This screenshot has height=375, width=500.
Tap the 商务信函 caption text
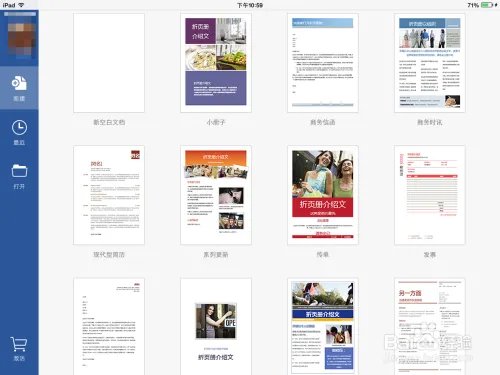click(x=323, y=122)
